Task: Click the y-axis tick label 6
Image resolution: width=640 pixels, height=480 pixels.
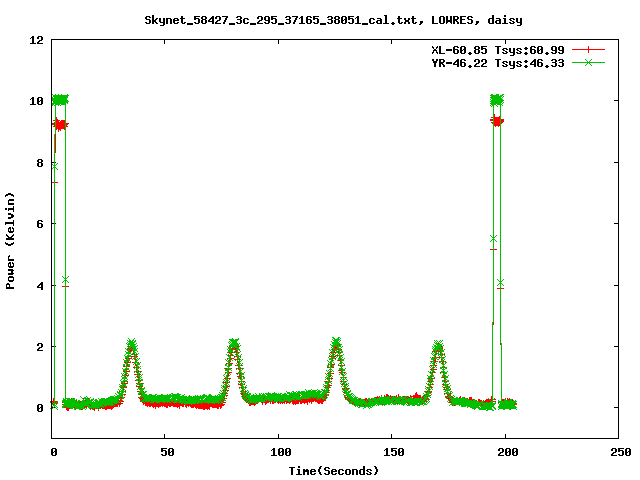Action: 40,224
